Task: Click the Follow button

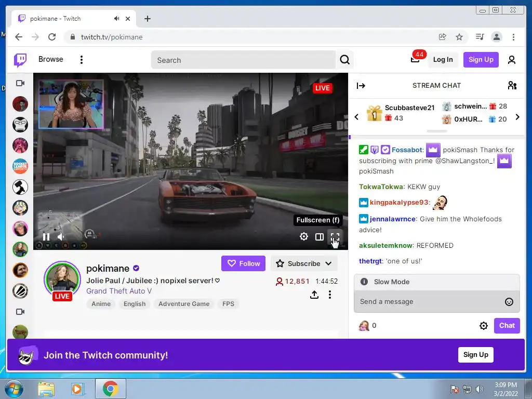Action: click(x=243, y=263)
